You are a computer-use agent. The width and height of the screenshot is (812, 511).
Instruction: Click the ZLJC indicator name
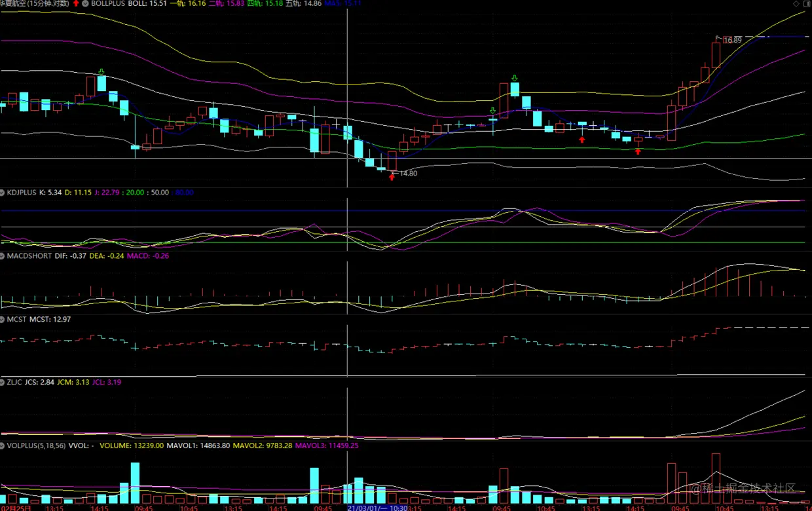[15, 382]
